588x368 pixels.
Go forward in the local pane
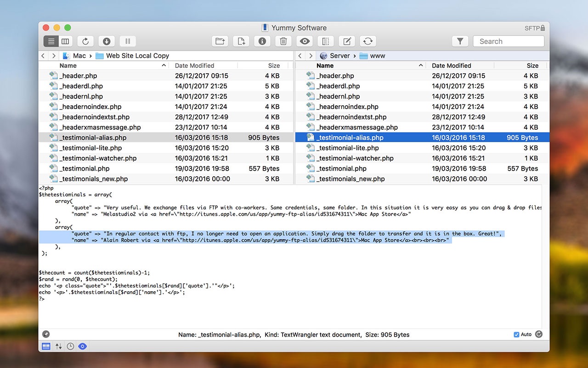pyautogui.click(x=54, y=56)
